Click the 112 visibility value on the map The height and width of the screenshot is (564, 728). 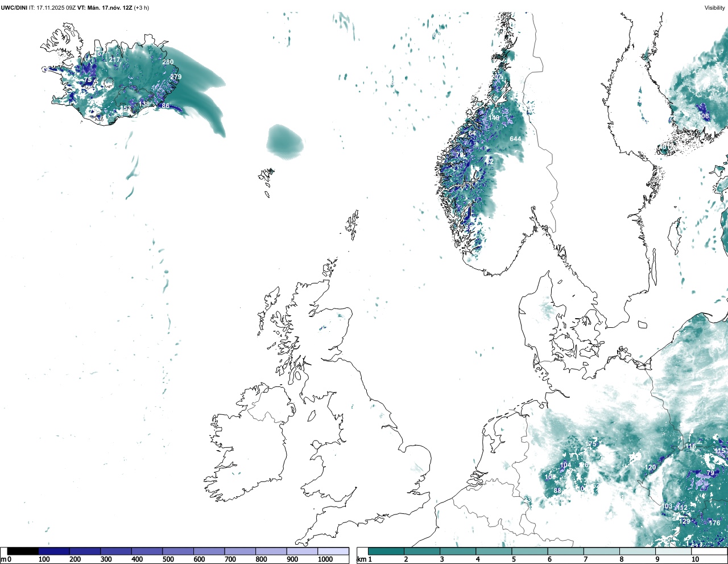tap(682, 508)
